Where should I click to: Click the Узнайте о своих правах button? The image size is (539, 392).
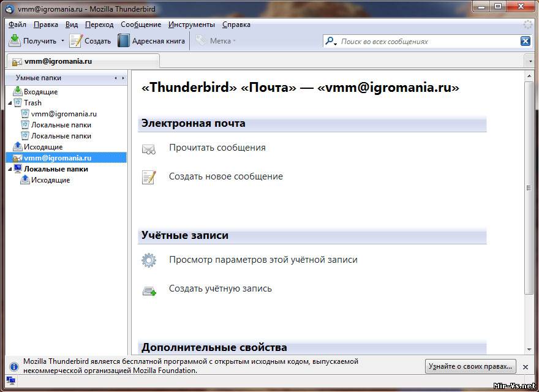470,366
